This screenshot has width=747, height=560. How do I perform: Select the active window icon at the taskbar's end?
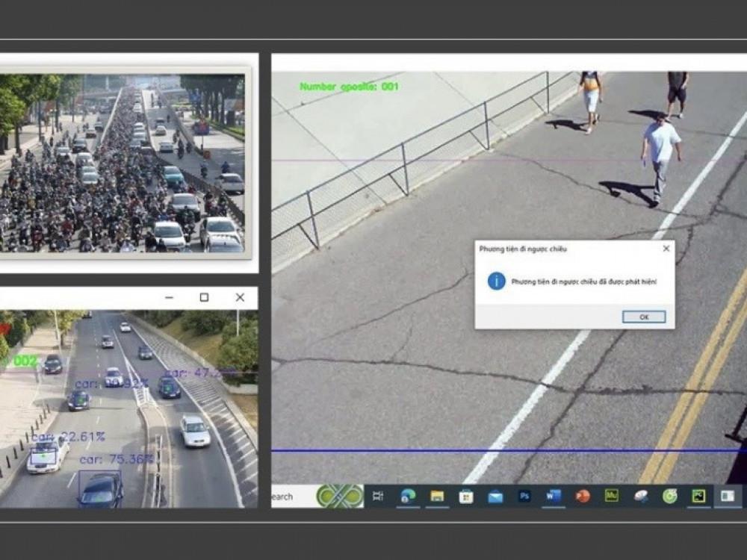point(728,497)
